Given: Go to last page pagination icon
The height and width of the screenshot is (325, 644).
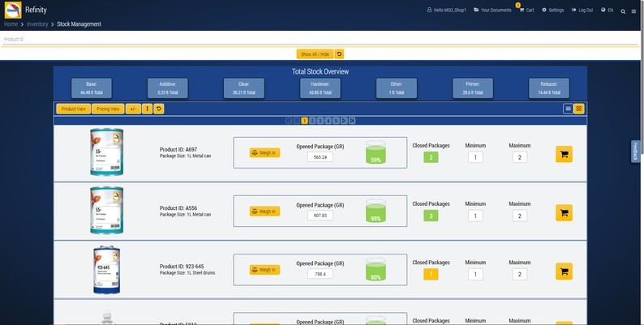Looking at the screenshot, I should tap(352, 121).
